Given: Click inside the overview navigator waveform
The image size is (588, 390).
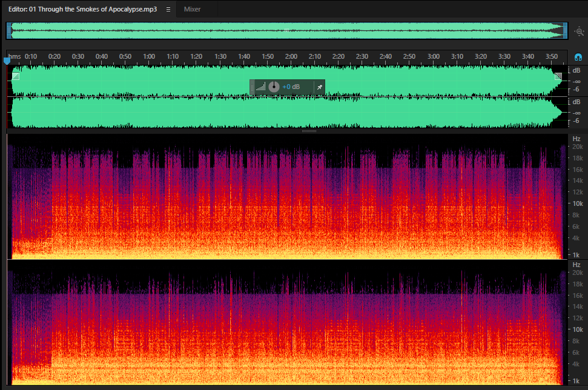Looking at the screenshot, I should pos(287,31).
